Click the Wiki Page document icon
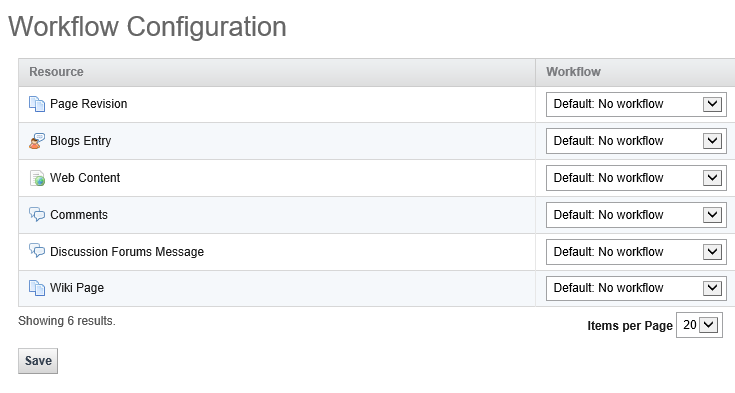The width and height of the screenshot is (735, 393). pos(37,288)
